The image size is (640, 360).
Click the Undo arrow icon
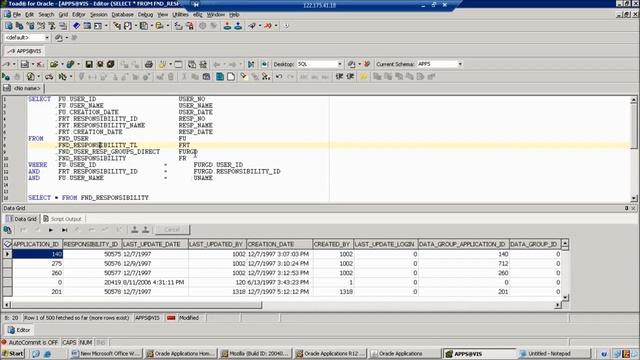point(279,77)
